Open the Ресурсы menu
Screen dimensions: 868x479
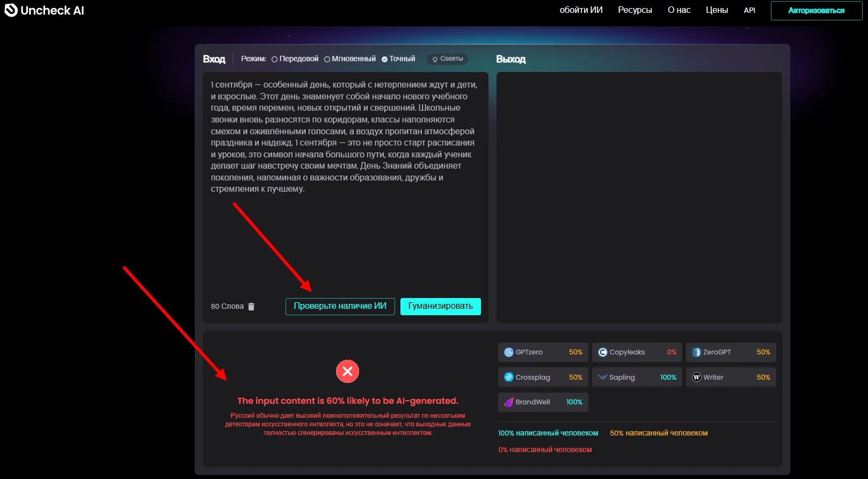[635, 10]
